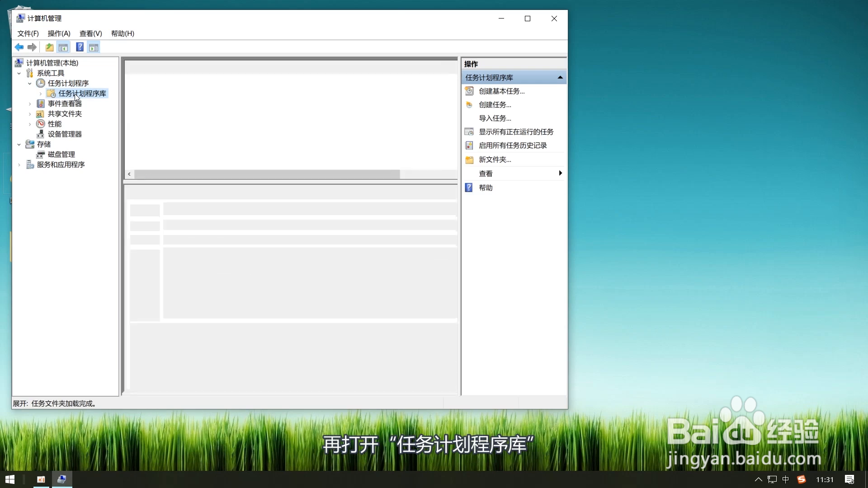Screen dimensions: 868x488
Task: Toggle show/hide action pane icon
Action: coord(94,47)
